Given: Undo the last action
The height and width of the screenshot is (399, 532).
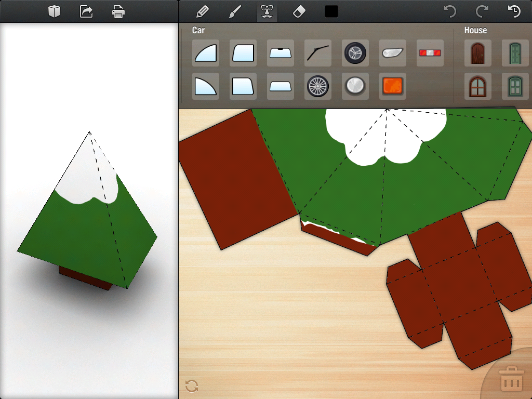Looking at the screenshot, I should click(x=450, y=11).
